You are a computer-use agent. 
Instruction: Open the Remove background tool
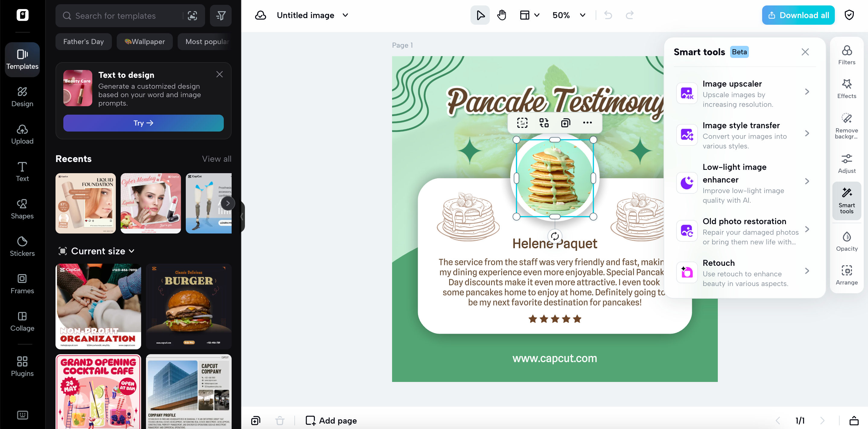[x=846, y=126]
